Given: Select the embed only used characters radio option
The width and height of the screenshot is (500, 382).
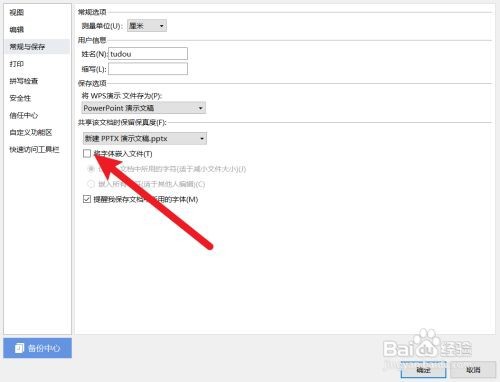Looking at the screenshot, I should click(x=91, y=169).
